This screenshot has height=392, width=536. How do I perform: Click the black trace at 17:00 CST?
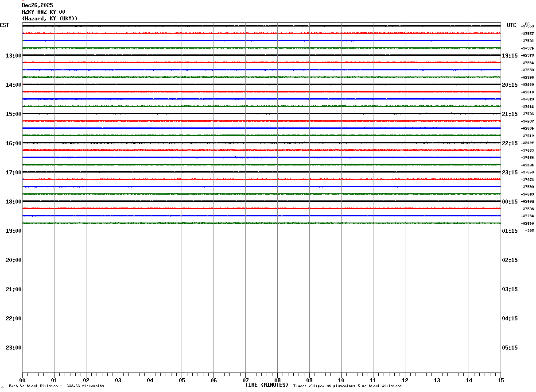click(261, 172)
